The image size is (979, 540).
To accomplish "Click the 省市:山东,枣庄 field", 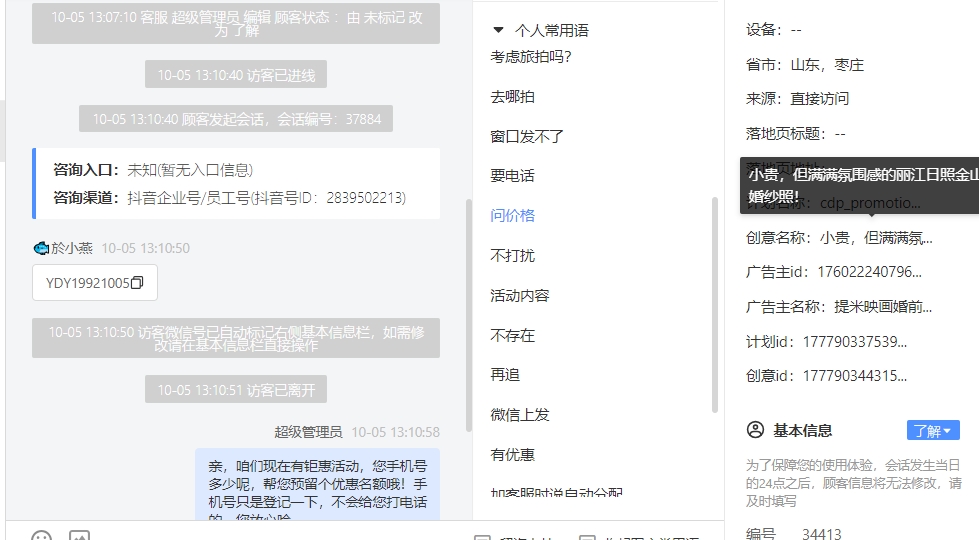I will (x=805, y=65).
